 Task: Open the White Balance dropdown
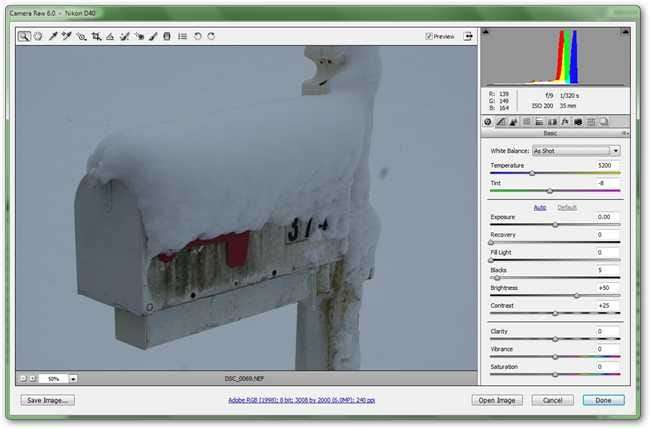coord(576,150)
